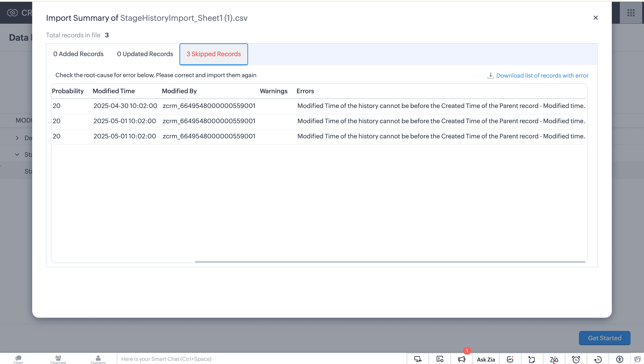644x364 pixels.
Task: Open the remote assistance monitor icon
Action: (x=418, y=359)
